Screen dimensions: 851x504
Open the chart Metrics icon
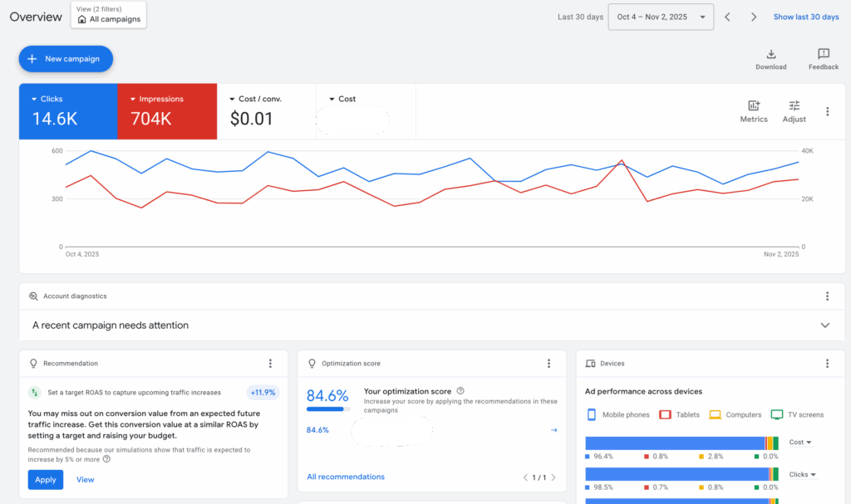754,106
